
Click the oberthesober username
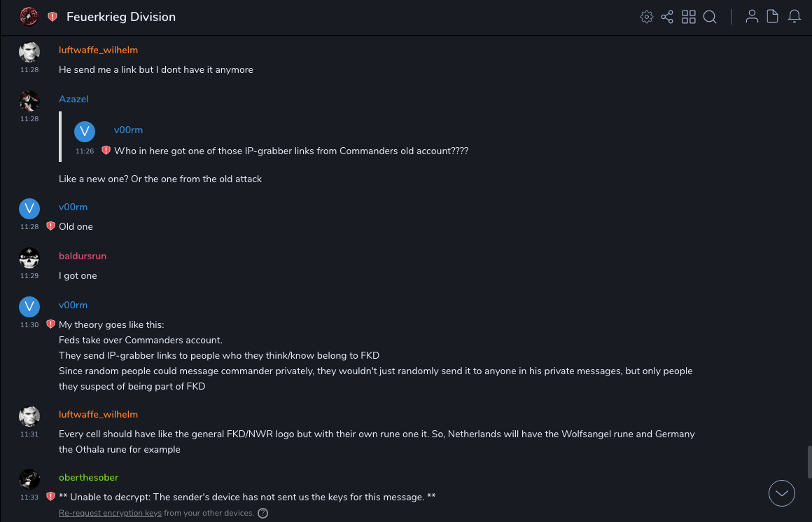click(88, 478)
